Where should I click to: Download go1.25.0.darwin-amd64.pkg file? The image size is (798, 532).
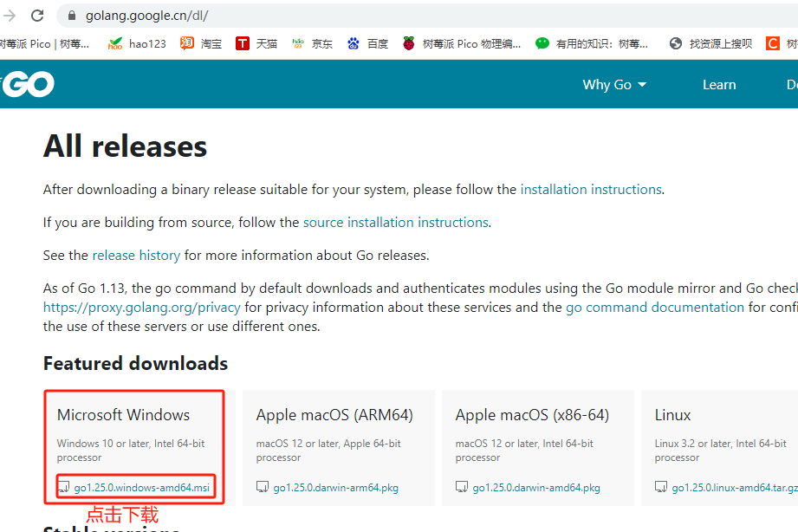(535, 488)
